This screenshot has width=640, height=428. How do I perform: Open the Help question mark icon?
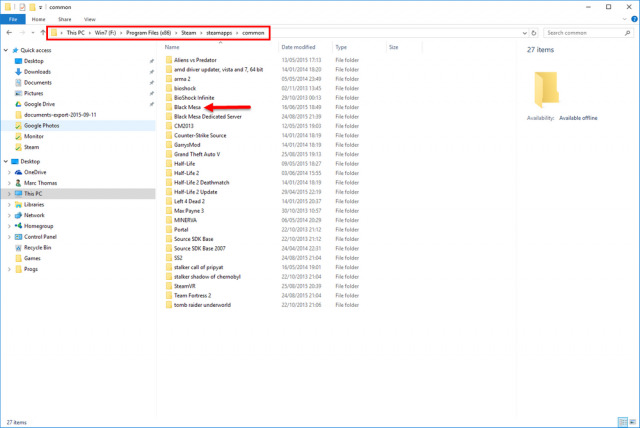(634, 19)
